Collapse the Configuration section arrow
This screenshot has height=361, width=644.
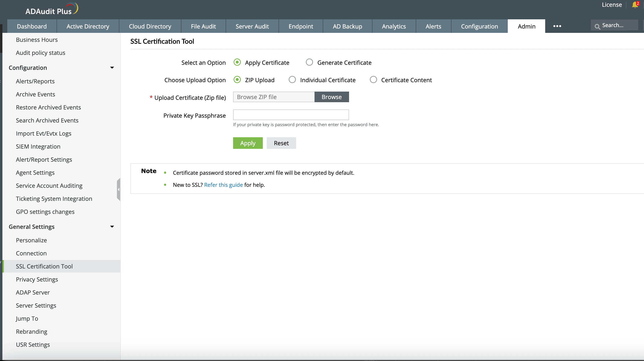pyautogui.click(x=112, y=68)
